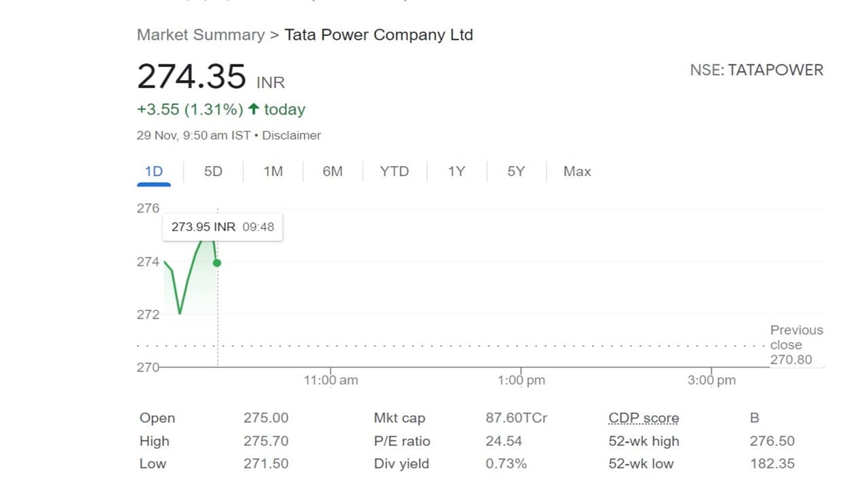This screenshot has height=488, width=868.
Task: Click the CDP score label
Action: click(x=644, y=418)
